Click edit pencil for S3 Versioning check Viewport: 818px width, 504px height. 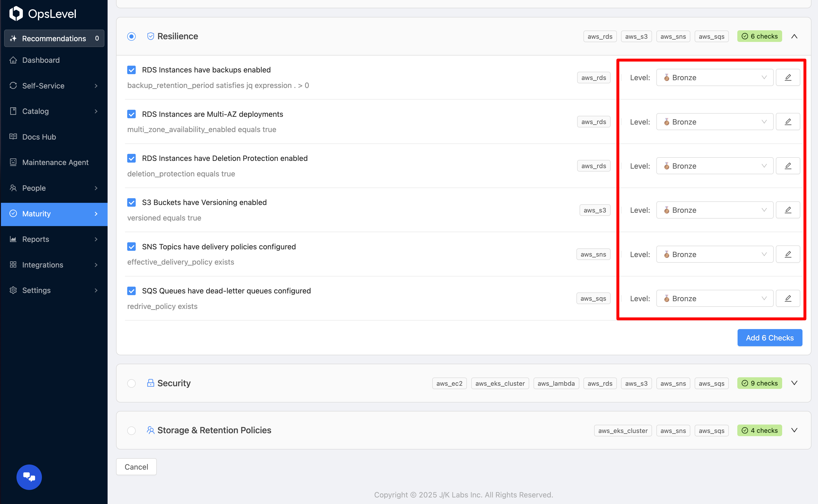788,210
